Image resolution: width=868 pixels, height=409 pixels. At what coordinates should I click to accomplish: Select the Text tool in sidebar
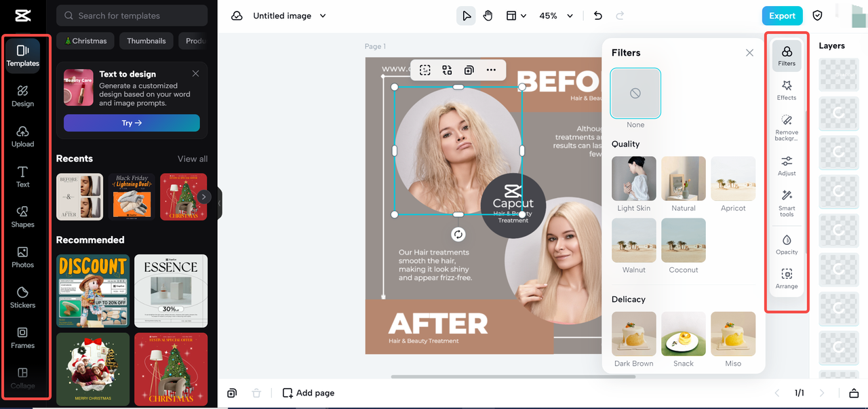[23, 176]
